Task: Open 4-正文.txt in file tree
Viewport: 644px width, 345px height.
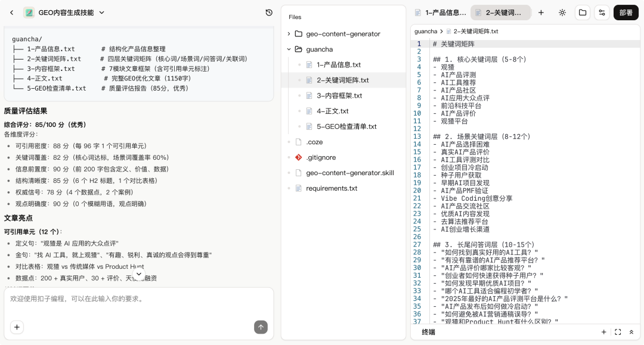Action: point(332,111)
